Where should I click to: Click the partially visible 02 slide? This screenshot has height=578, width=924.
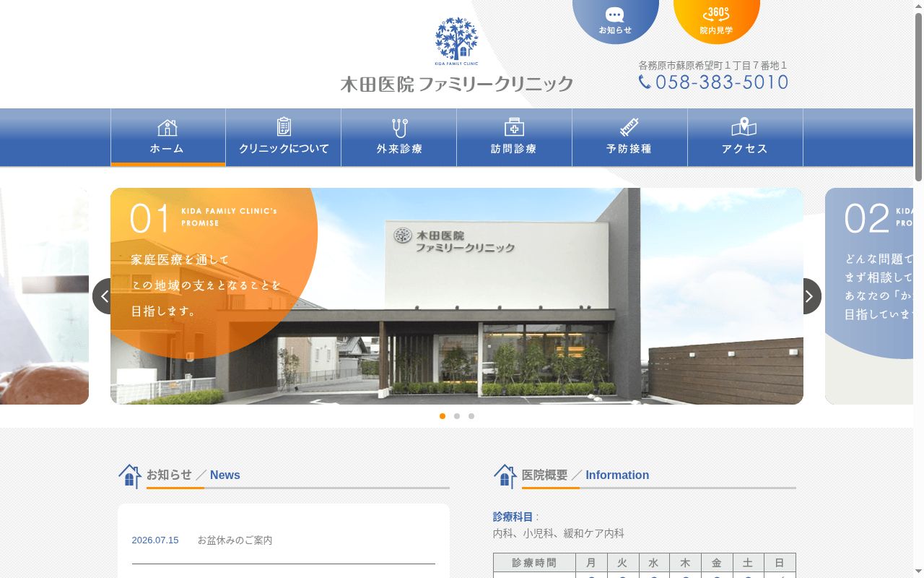point(869,296)
